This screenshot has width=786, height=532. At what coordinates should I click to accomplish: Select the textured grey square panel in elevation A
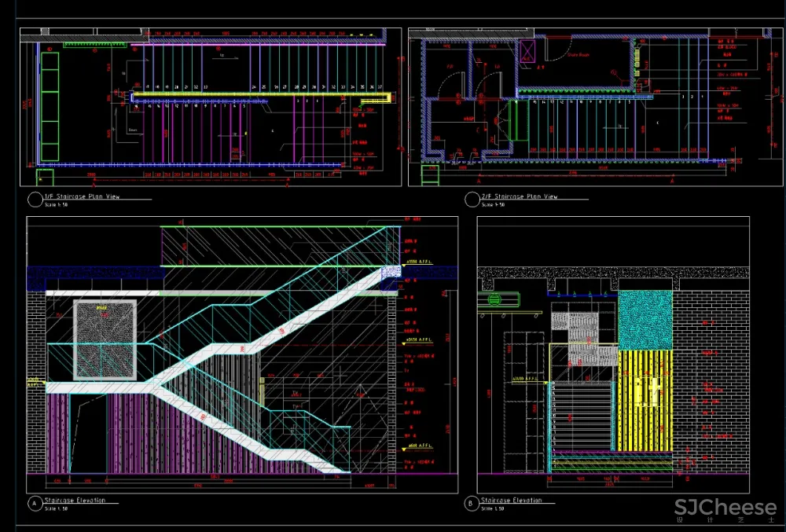[x=105, y=339]
